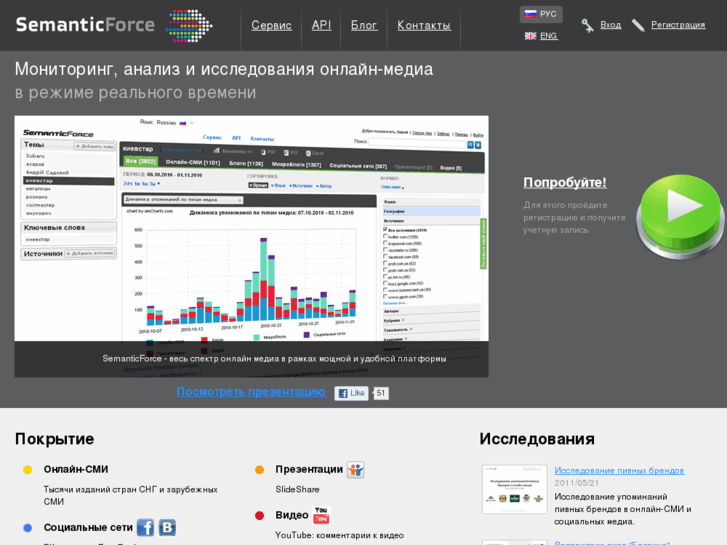Click the blue bullet next to Социальные сети

coord(27,528)
